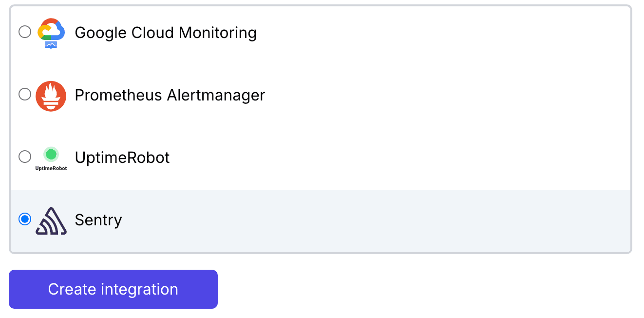
Task: Click the dark Sentry logo icon
Action: coord(51,220)
